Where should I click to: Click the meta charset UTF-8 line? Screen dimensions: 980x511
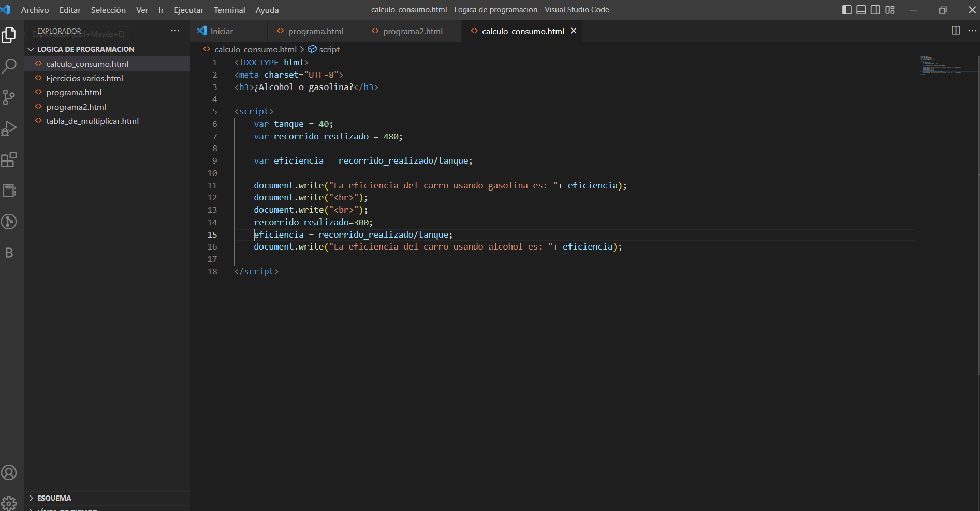click(288, 75)
